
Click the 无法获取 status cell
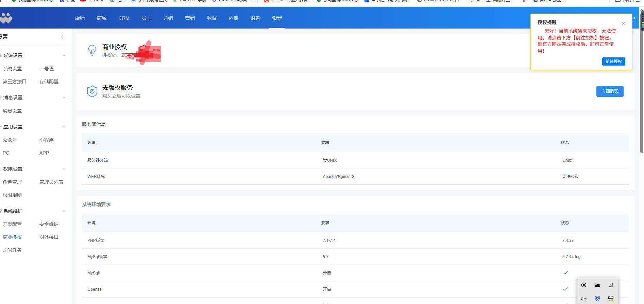[x=571, y=177]
